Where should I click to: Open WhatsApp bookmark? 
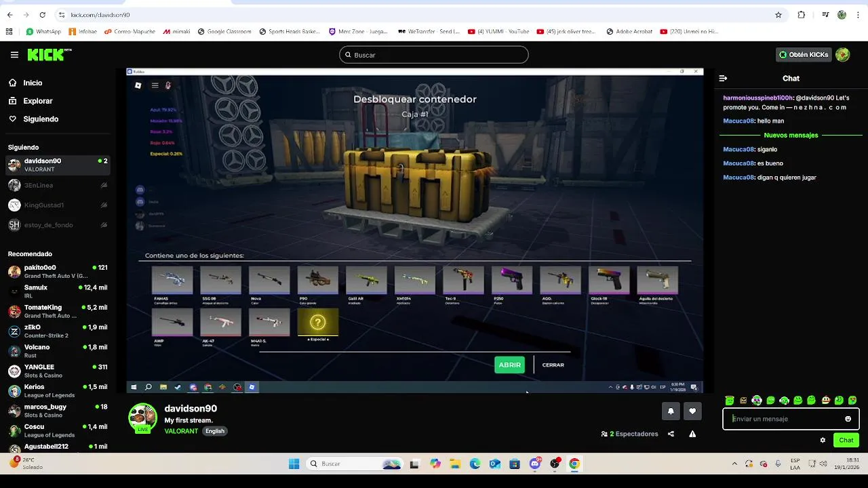click(x=43, y=31)
